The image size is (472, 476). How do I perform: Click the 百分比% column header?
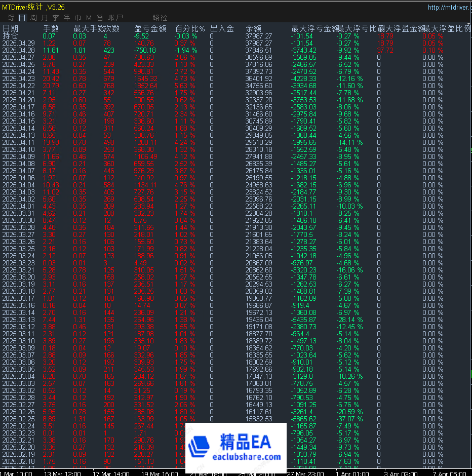[x=190, y=29]
